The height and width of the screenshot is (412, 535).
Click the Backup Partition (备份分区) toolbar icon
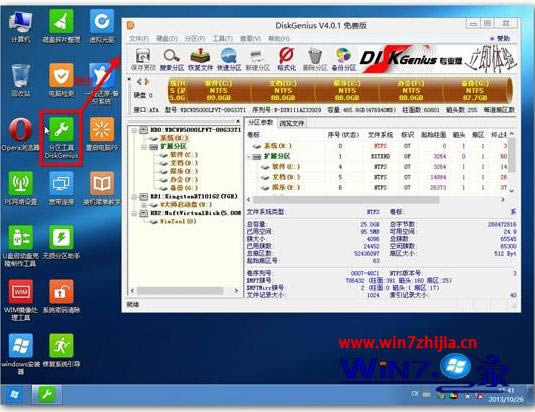(344, 59)
